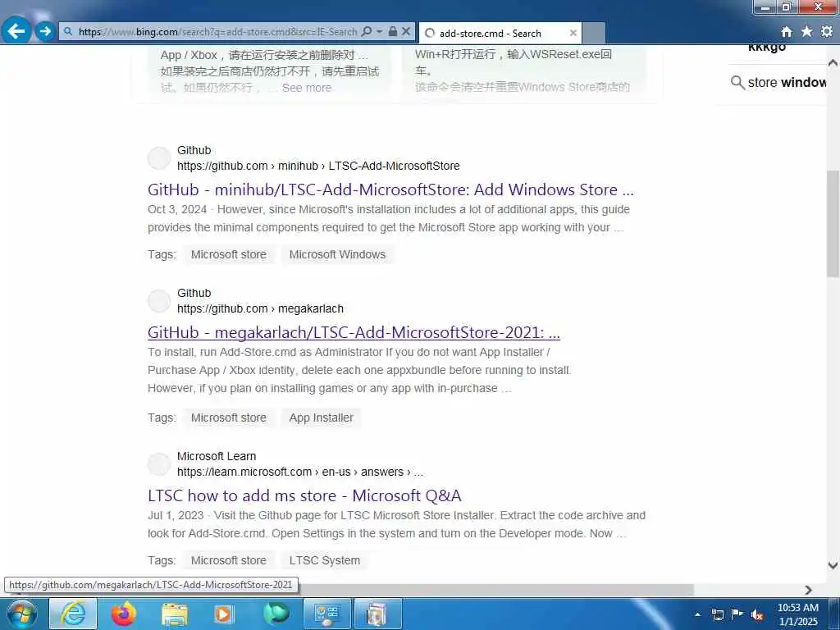Screen dimensions: 840x630
Task: Open the address bar autocomplete dropdown arrow
Action: [x=379, y=32]
